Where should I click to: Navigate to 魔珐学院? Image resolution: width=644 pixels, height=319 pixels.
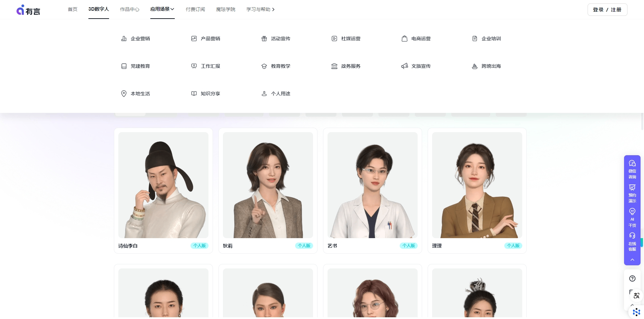tap(226, 9)
